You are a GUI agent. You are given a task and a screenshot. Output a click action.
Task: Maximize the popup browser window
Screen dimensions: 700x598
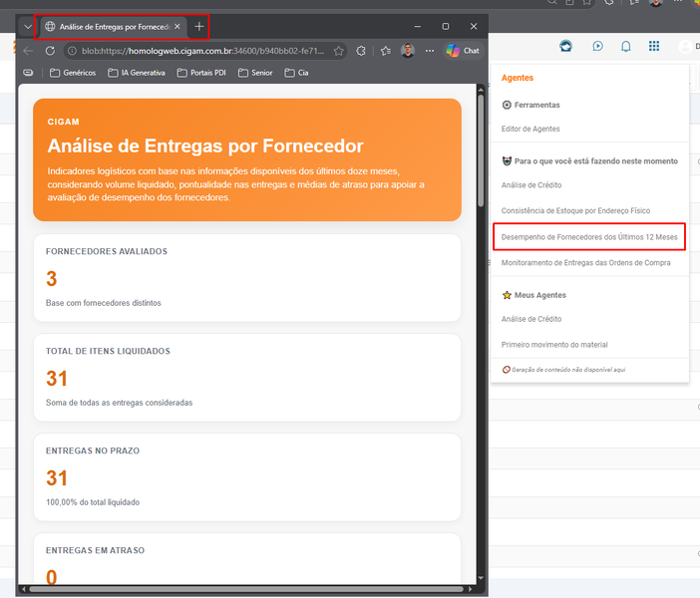[x=446, y=27]
